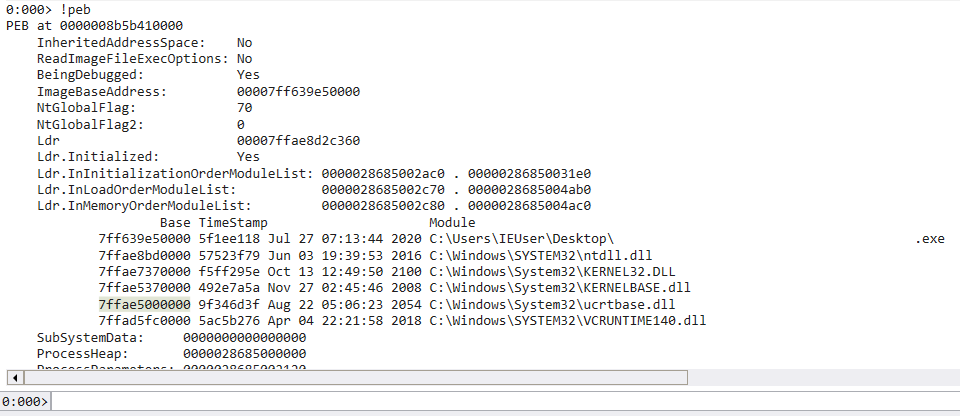The width and height of the screenshot is (960, 416).
Task: Select the KERNELBASE.dll module path
Action: (560, 287)
